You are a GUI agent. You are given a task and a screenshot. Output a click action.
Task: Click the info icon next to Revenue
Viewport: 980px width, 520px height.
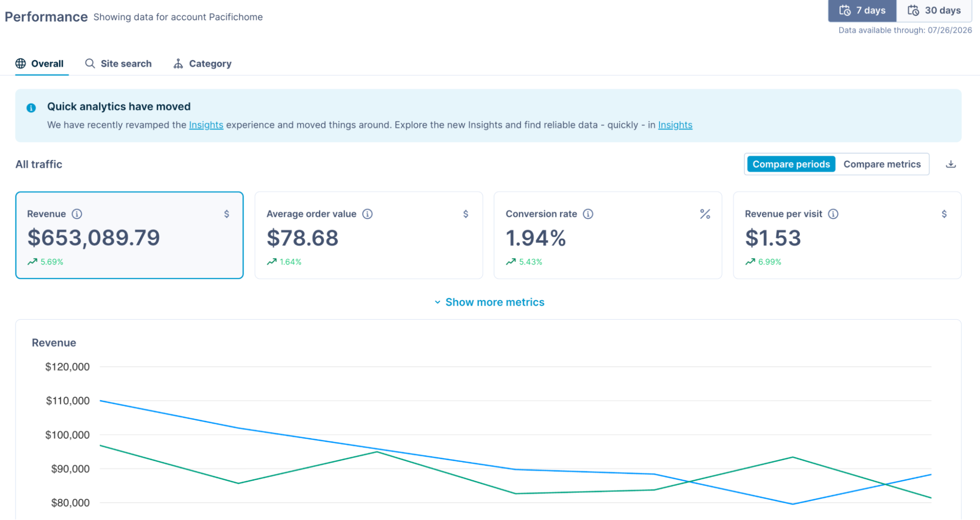point(77,214)
